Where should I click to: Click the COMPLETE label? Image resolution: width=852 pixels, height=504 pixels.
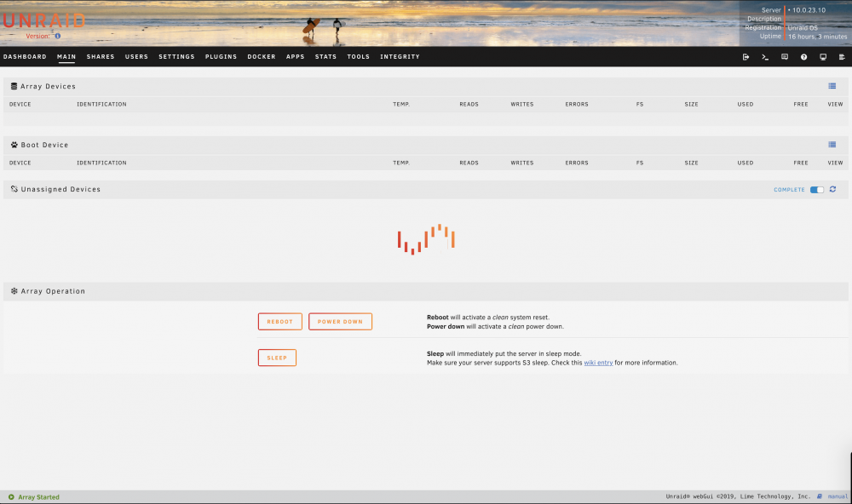click(x=789, y=190)
